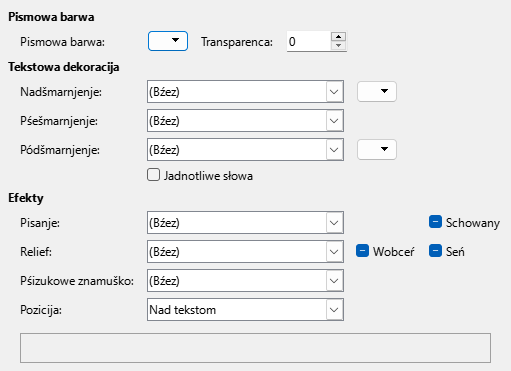Expand the Pódšmarnjenje dropdown
Image resolution: width=511 pixels, height=371 pixels.
pos(334,150)
